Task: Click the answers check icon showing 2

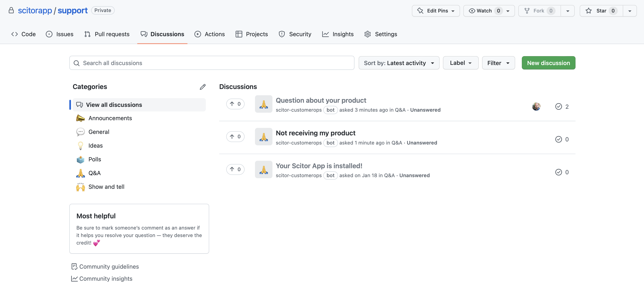Action: coord(558,107)
